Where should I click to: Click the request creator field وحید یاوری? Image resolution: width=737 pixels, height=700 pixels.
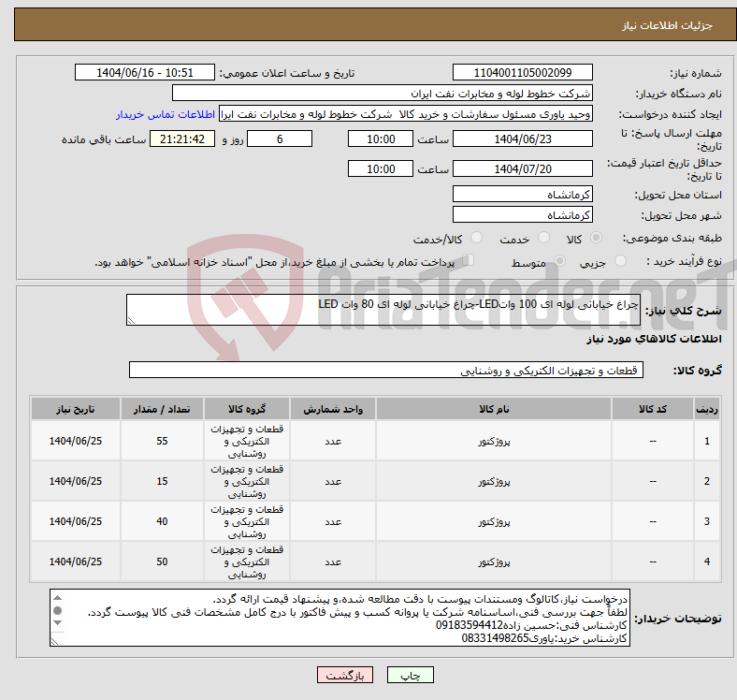(x=406, y=114)
